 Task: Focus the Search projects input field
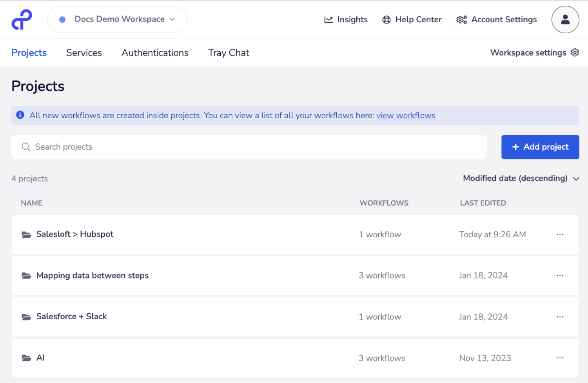click(249, 147)
